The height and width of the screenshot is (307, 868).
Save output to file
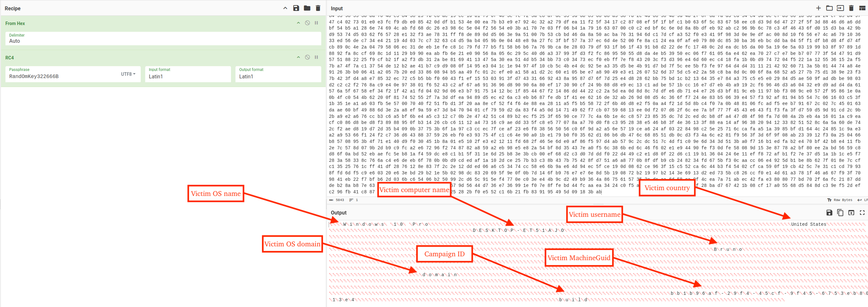point(829,213)
